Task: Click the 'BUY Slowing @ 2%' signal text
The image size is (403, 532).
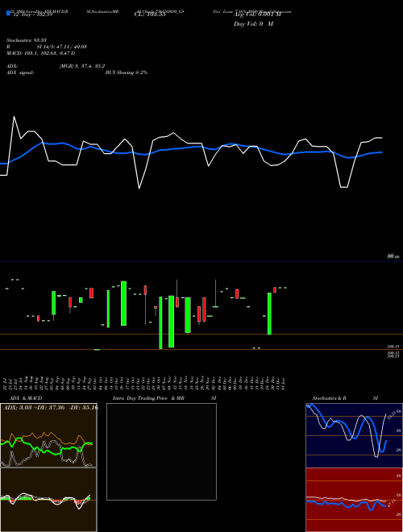Action: coord(127,73)
